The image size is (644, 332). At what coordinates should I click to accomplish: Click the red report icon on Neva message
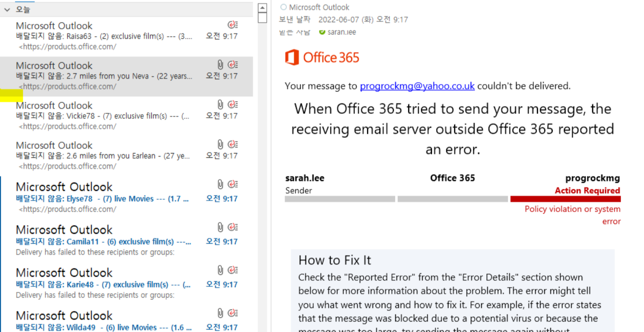coord(233,64)
